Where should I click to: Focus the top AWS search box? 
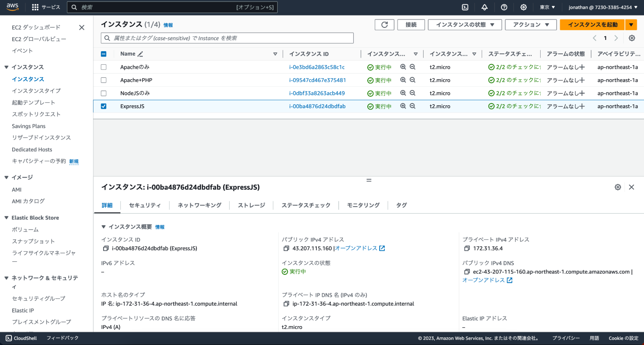(172, 7)
